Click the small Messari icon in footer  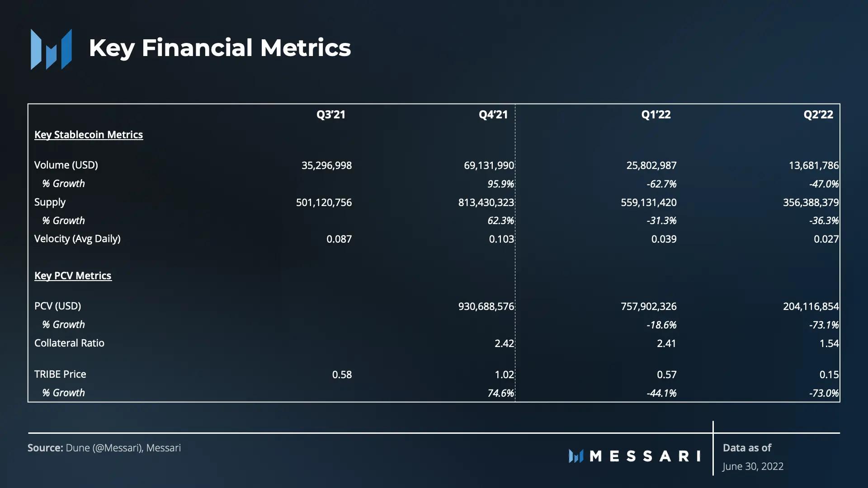[576, 456]
